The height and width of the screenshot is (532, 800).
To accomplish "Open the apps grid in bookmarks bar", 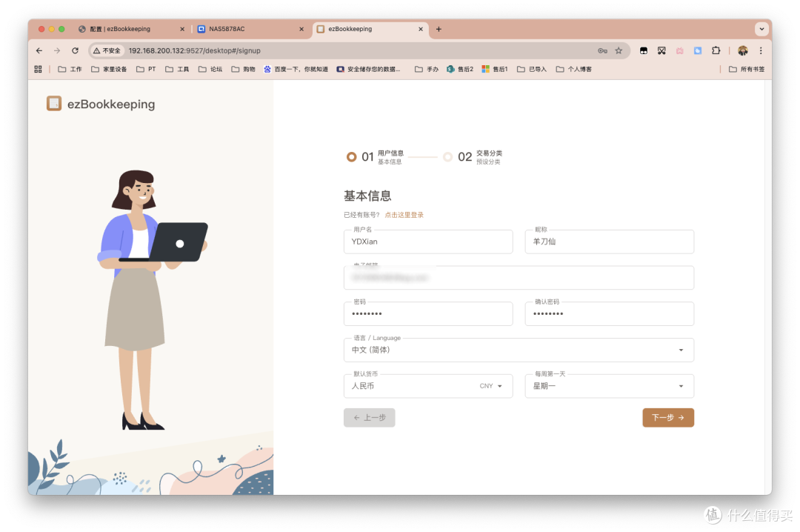I will pyautogui.click(x=38, y=69).
